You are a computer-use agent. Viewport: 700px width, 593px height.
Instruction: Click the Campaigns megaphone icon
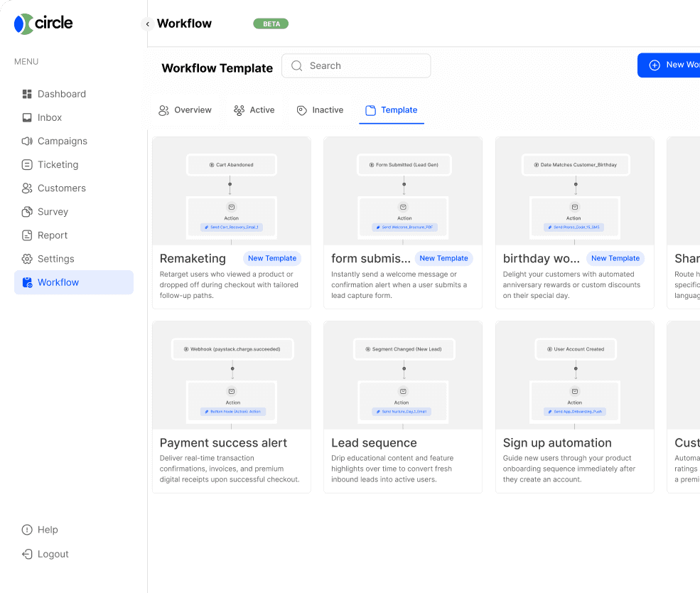coord(27,141)
